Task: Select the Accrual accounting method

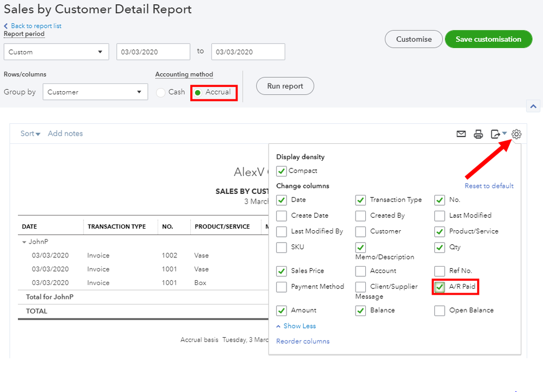Action: [198, 92]
